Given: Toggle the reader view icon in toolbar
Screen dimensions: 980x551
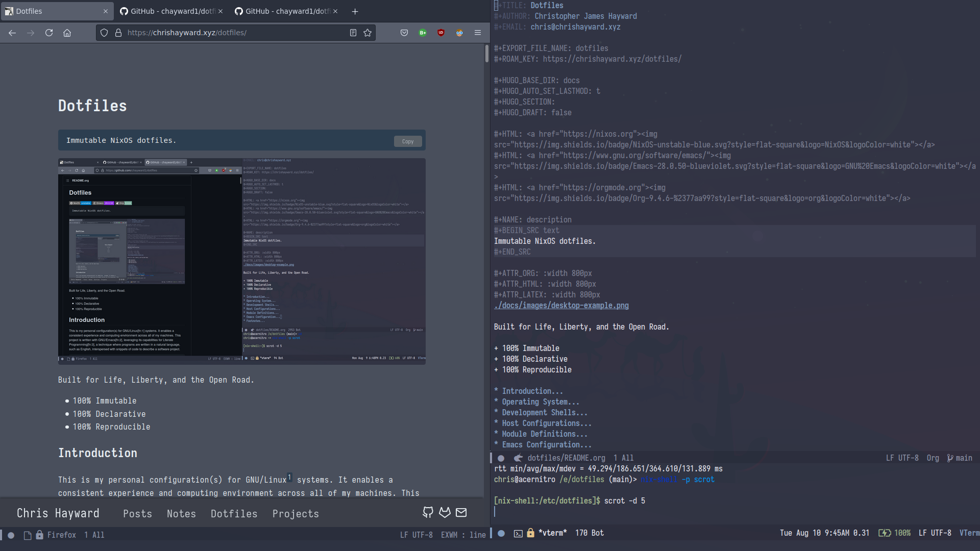Looking at the screenshot, I should [x=352, y=32].
